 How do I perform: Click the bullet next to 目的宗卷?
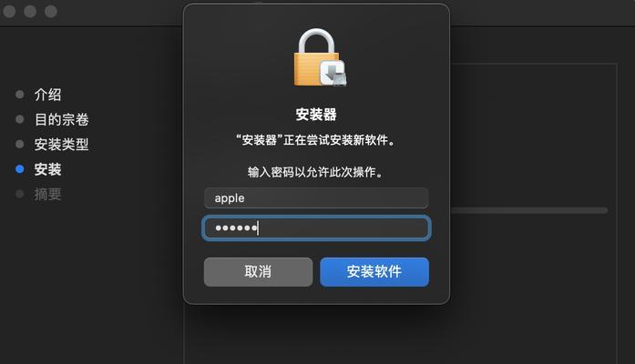[x=19, y=119]
